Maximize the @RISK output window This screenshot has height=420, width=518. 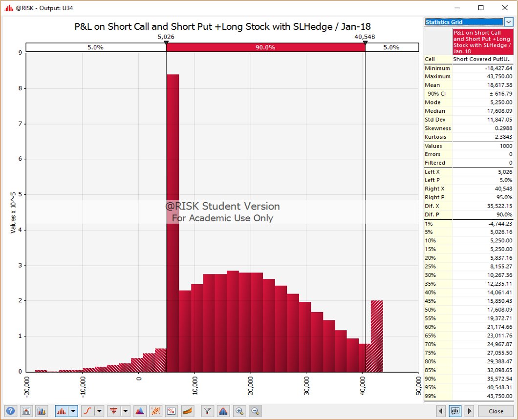pos(481,8)
